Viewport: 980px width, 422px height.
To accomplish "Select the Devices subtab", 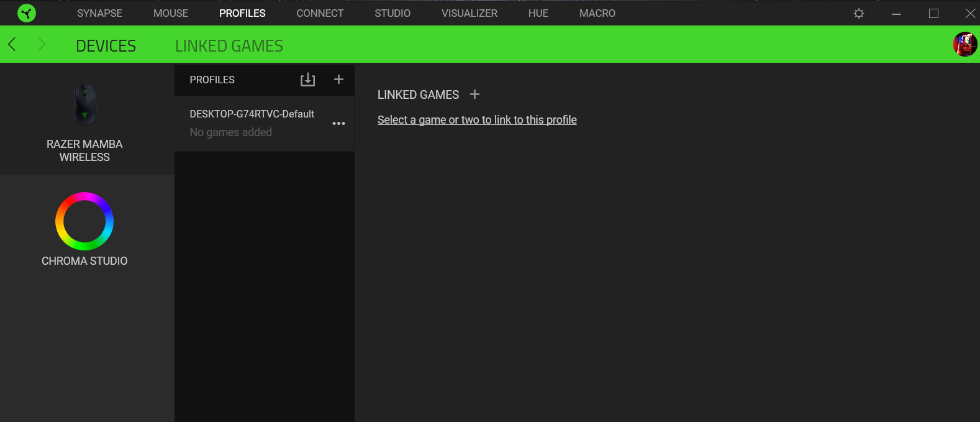I will click(x=106, y=46).
